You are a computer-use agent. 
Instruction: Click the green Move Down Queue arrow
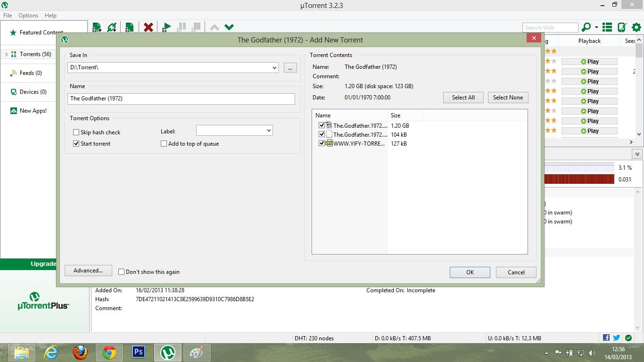(229, 27)
